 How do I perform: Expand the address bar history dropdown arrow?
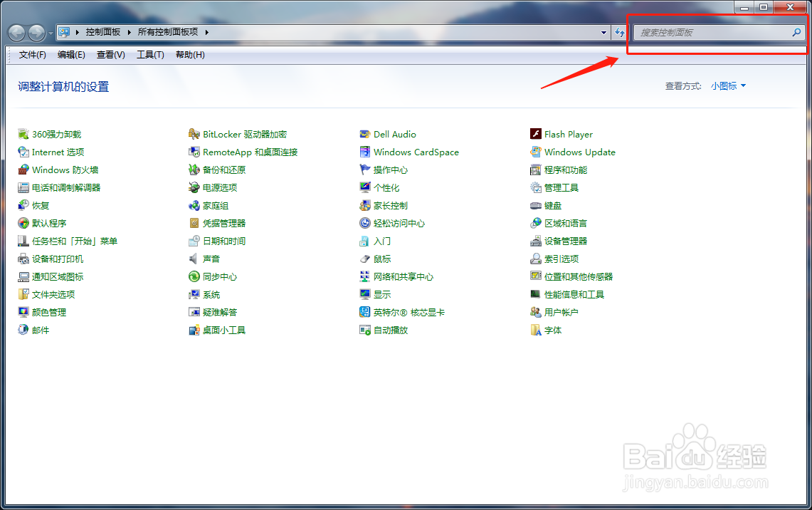click(603, 33)
